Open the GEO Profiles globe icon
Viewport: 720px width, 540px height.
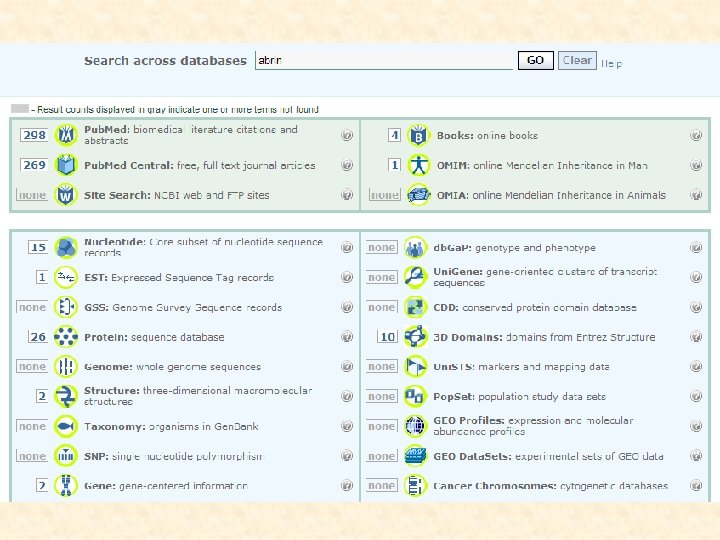pyautogui.click(x=415, y=426)
